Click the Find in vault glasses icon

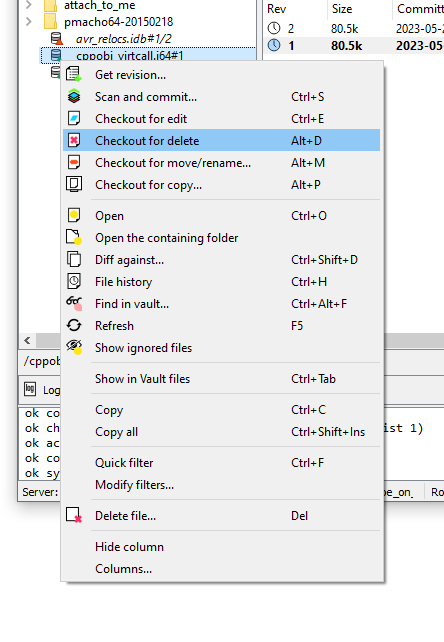(74, 303)
